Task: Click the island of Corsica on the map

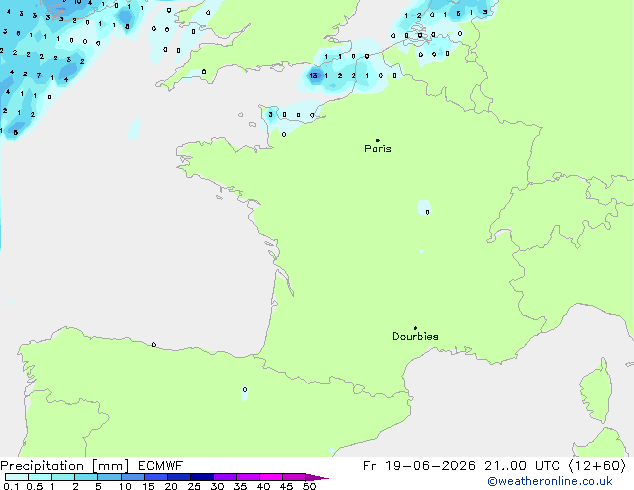Action: [596, 391]
